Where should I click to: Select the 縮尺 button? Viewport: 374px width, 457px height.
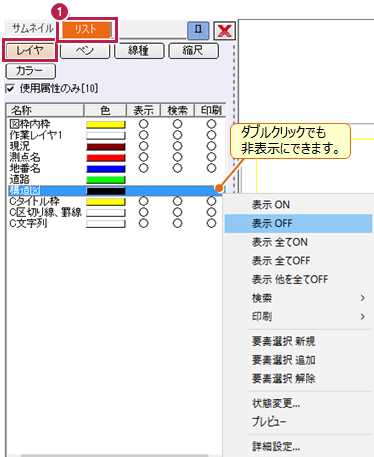pyautogui.click(x=194, y=50)
